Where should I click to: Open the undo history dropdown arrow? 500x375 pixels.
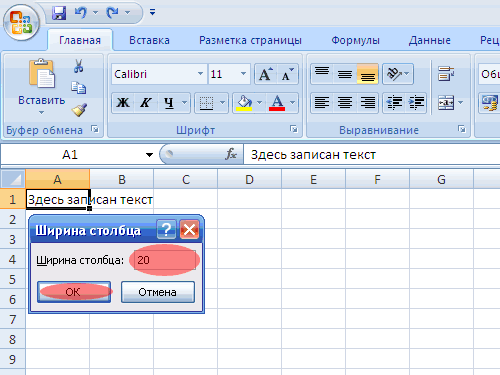pyautogui.click(x=95, y=13)
